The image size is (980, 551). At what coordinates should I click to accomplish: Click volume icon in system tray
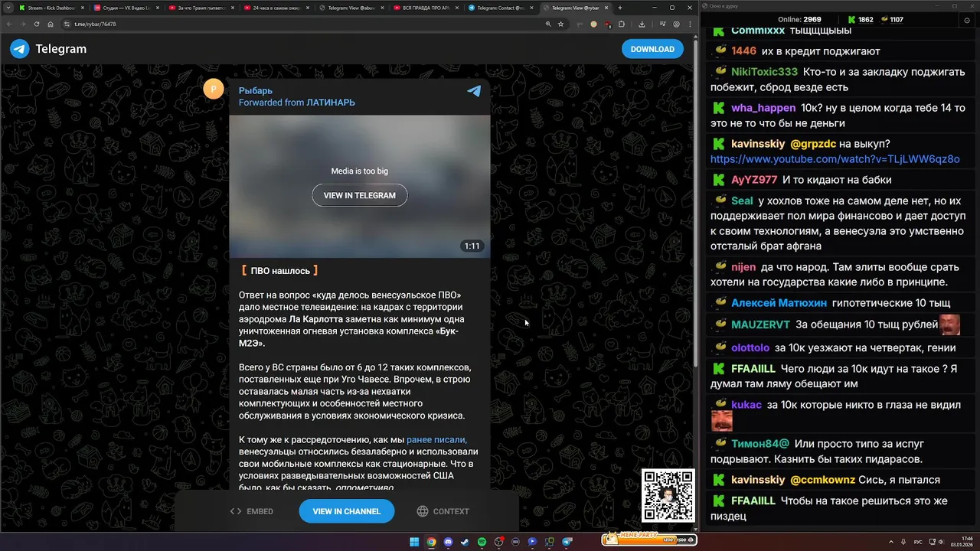[942, 542]
